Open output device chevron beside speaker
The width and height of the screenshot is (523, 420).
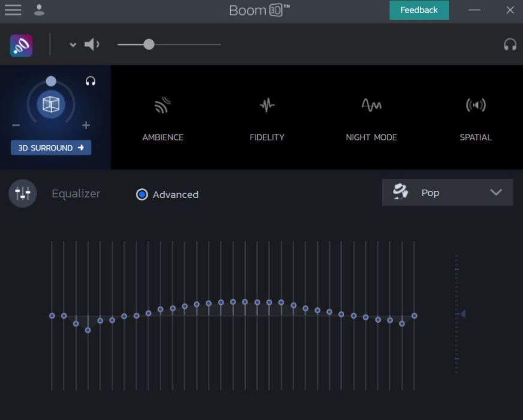[x=73, y=45]
